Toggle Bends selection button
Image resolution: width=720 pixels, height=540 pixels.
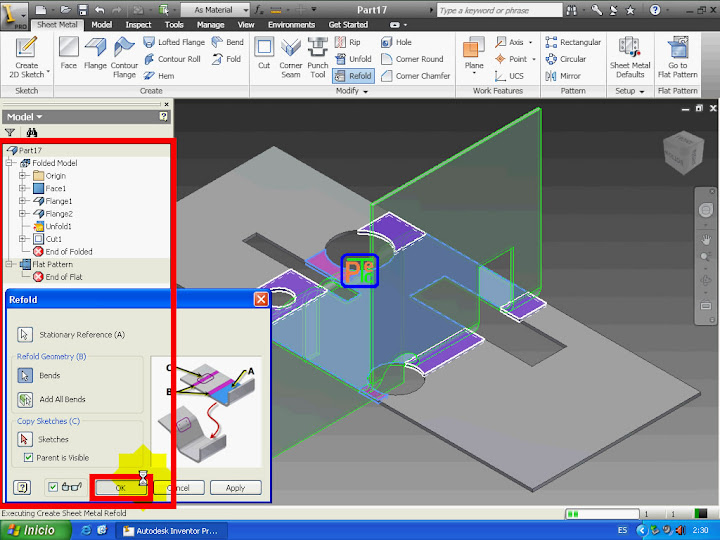[x=25, y=375]
